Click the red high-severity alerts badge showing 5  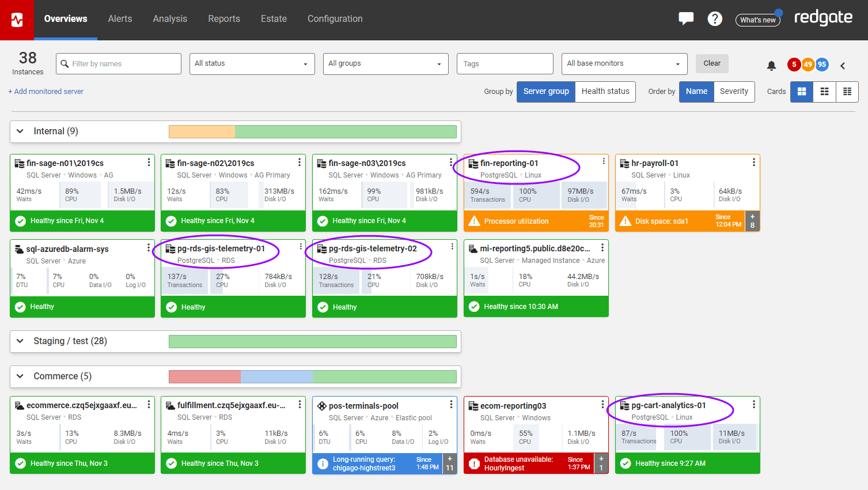[794, 65]
